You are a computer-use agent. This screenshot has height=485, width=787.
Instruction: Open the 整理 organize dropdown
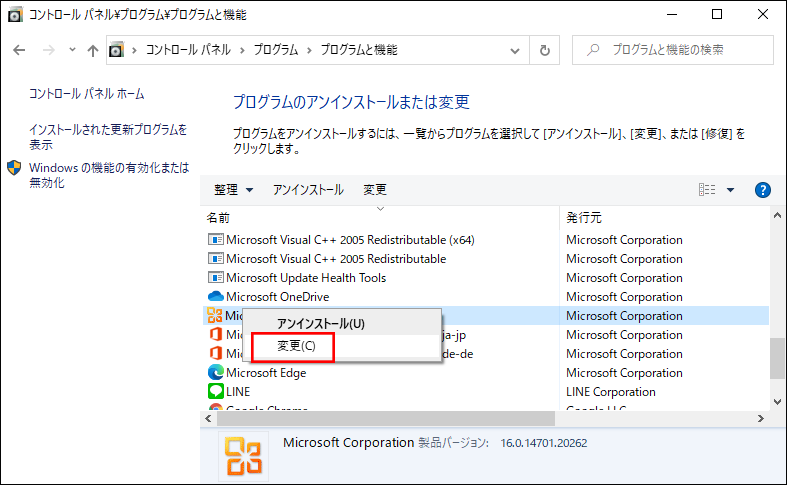233,190
